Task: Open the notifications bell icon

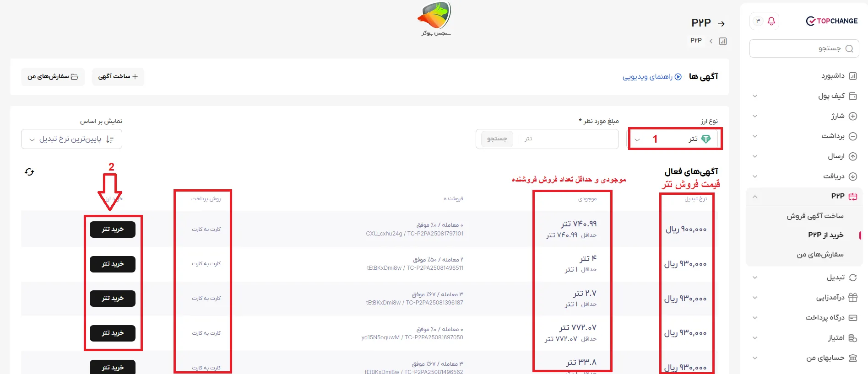Action: 771,21
